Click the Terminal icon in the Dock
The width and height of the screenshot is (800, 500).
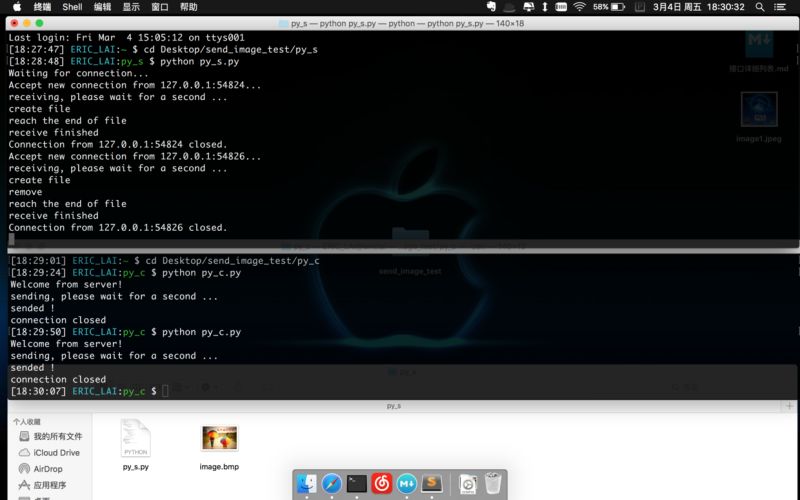pos(357,483)
